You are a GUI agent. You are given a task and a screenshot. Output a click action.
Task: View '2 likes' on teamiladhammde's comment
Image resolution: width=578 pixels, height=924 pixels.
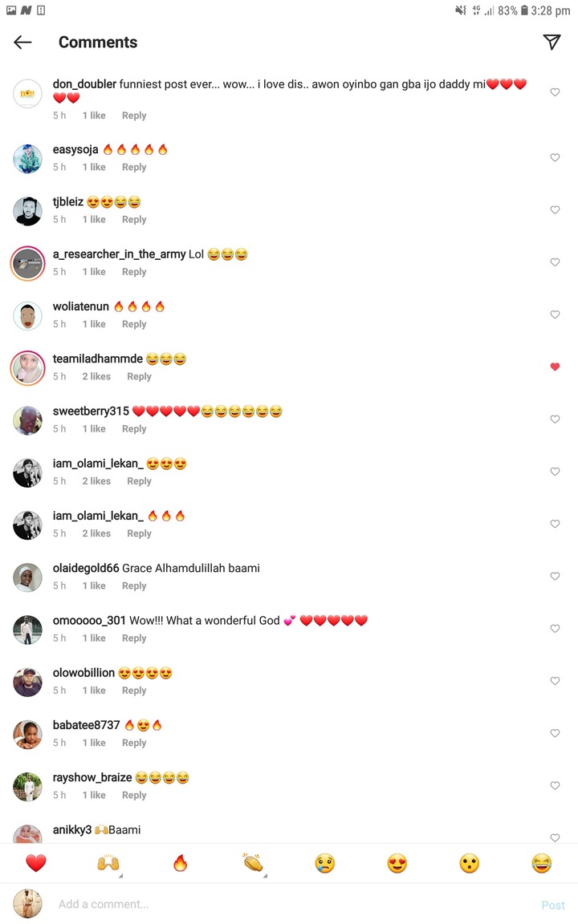click(x=96, y=376)
